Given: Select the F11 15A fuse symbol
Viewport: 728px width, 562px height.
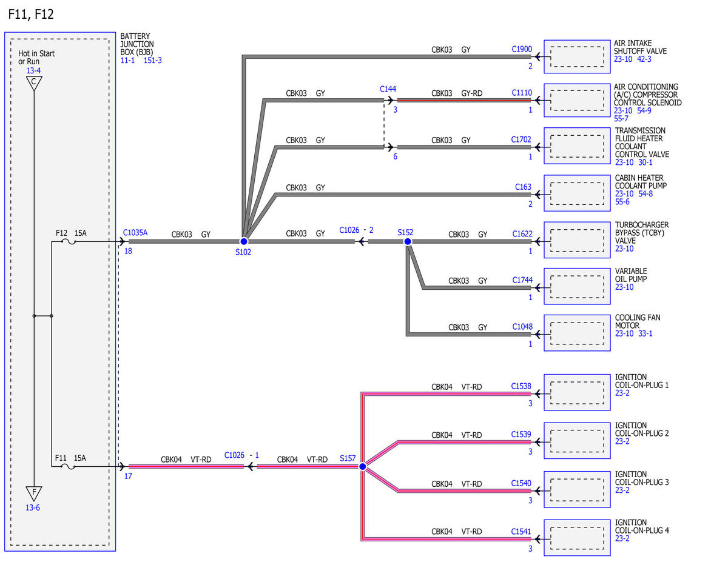Looking at the screenshot, I should pos(69,467).
